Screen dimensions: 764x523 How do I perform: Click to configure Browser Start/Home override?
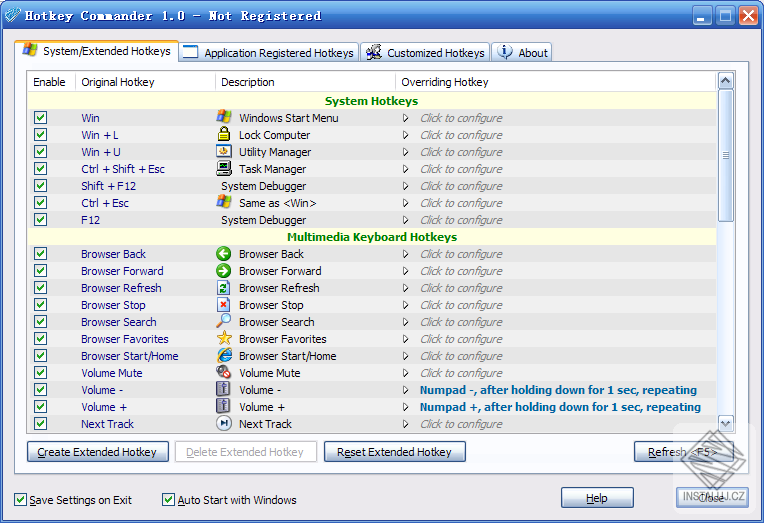pyautogui.click(x=461, y=356)
